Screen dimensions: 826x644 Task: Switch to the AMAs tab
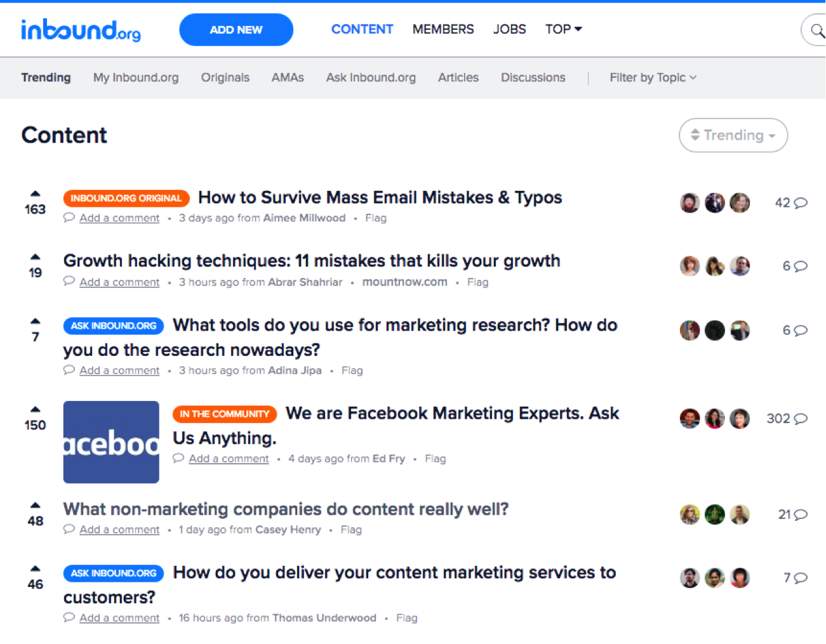288,77
